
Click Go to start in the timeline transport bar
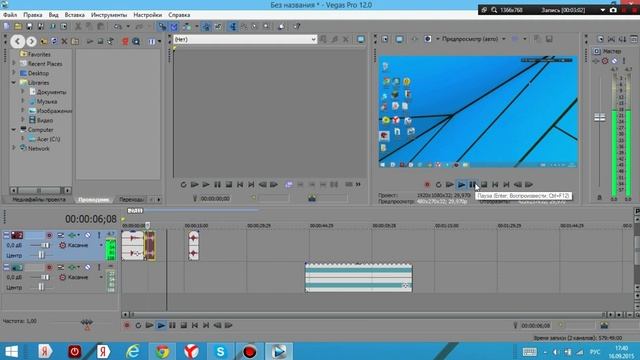(195, 325)
